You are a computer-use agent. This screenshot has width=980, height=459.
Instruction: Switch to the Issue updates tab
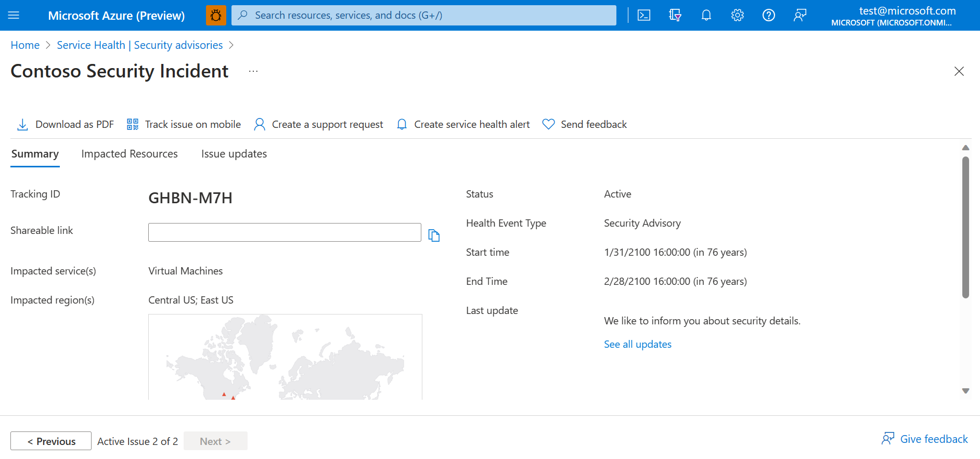point(234,154)
